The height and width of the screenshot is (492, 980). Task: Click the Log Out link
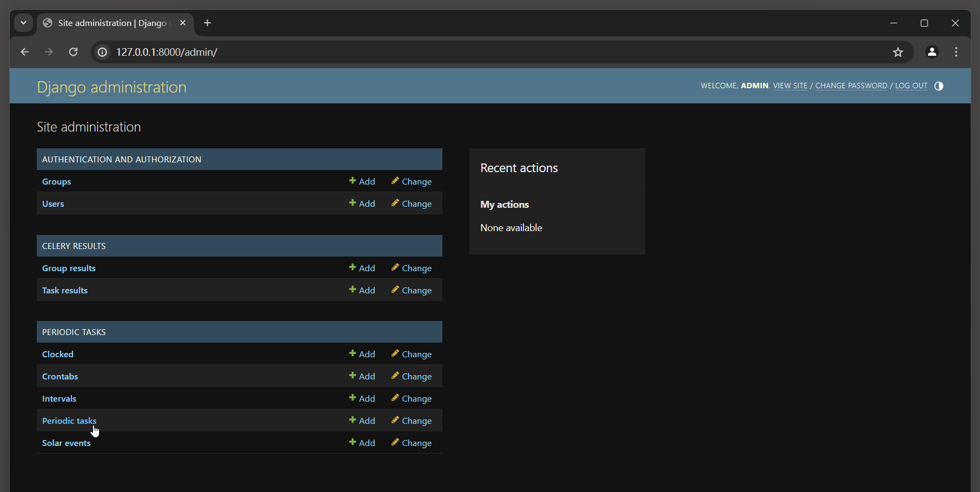pos(911,86)
